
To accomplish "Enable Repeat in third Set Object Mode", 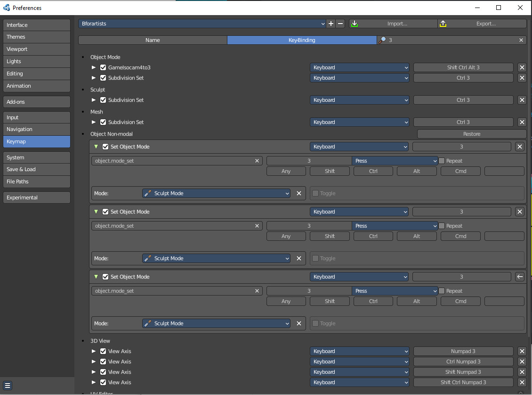I will pyautogui.click(x=442, y=291).
